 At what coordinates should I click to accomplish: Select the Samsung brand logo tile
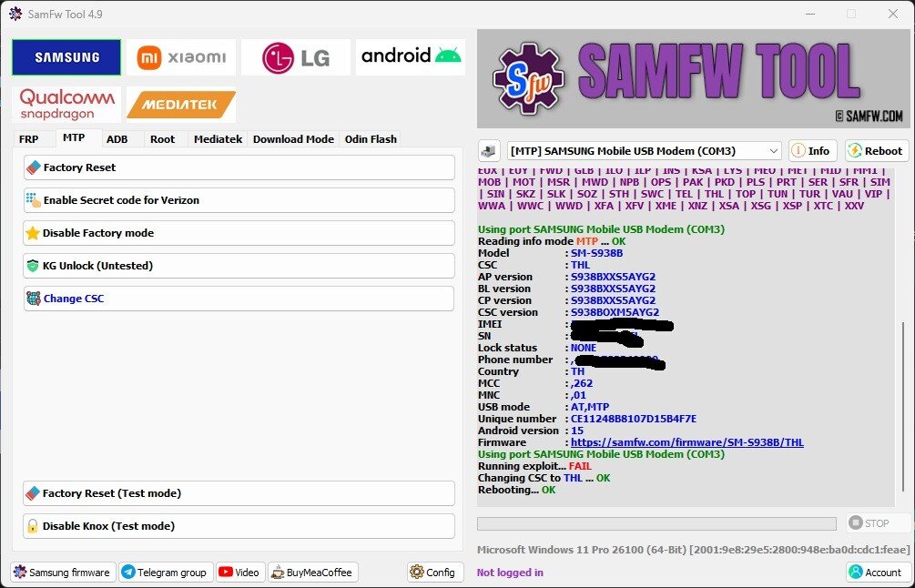point(66,57)
